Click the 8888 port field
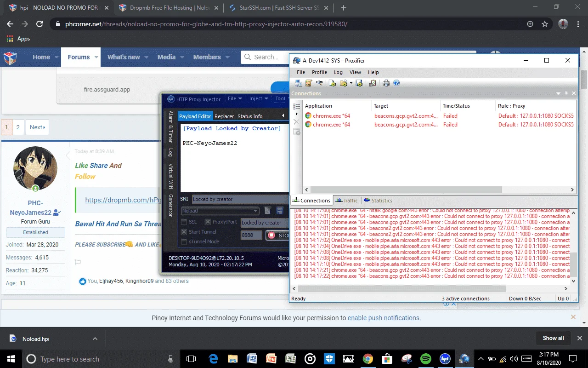 pos(251,235)
